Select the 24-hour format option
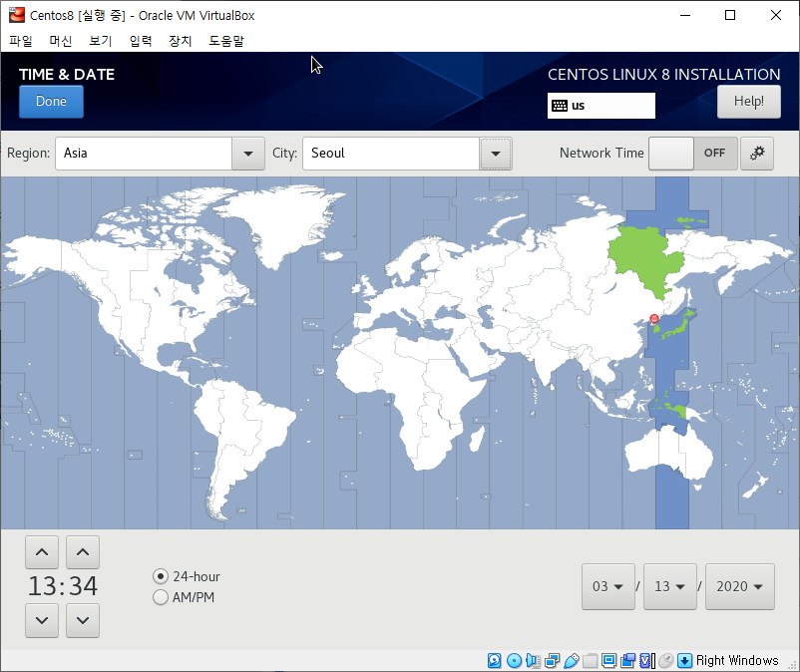Screen dimensions: 800x672 coord(187,576)
